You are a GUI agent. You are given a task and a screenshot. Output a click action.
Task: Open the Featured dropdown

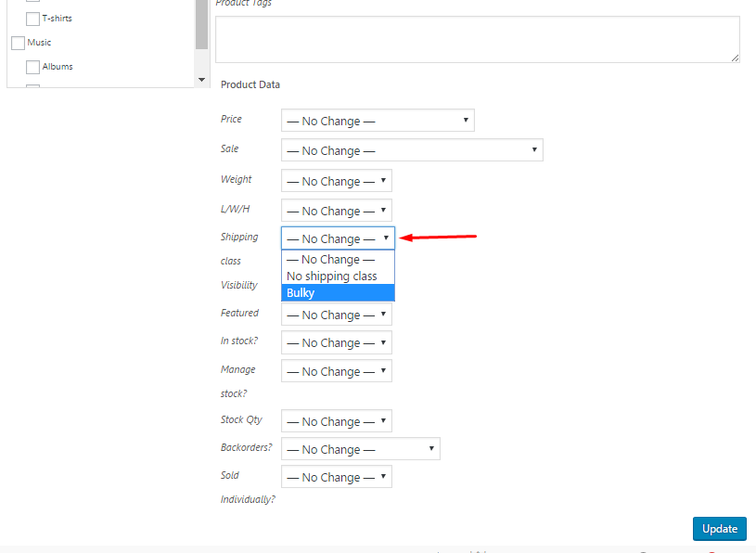336,315
